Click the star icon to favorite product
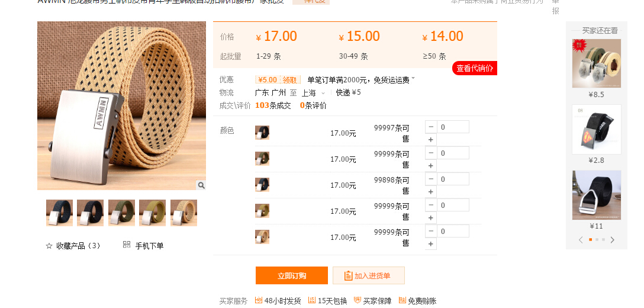Screen dimensions: 644x308 pos(49,246)
